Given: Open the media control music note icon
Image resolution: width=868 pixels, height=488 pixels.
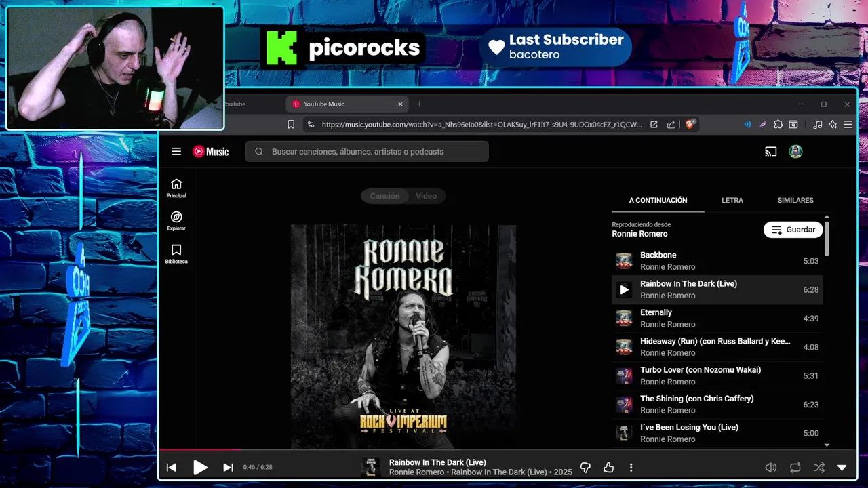Looking at the screenshot, I should click(818, 125).
